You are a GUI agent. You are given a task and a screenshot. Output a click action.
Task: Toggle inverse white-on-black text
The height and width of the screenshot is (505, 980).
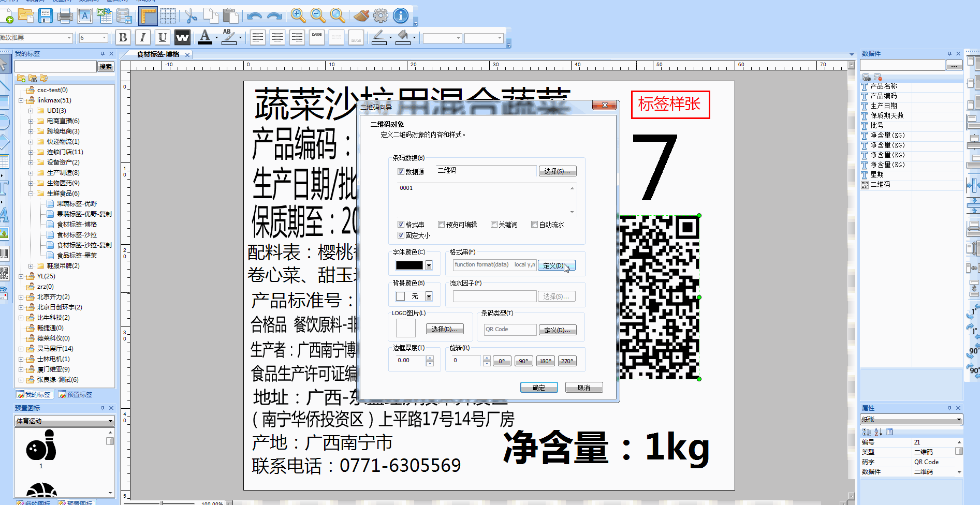point(182,37)
